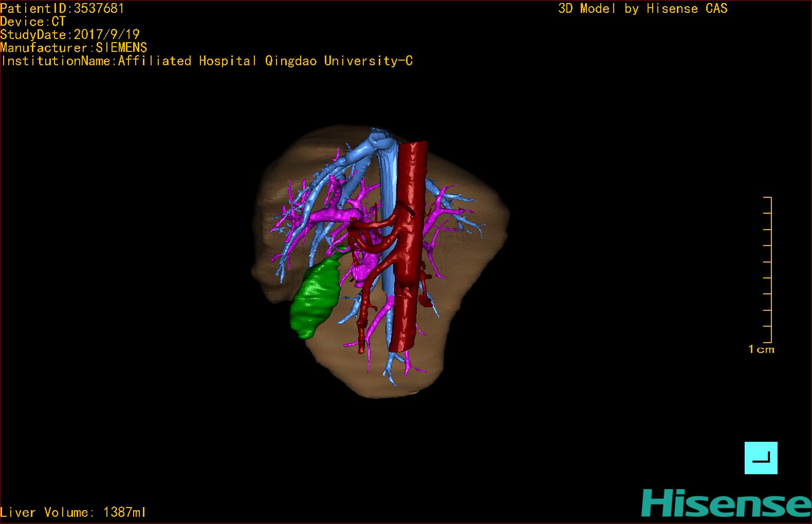Click the StudyDate:2017/9/19 text

click(x=70, y=34)
